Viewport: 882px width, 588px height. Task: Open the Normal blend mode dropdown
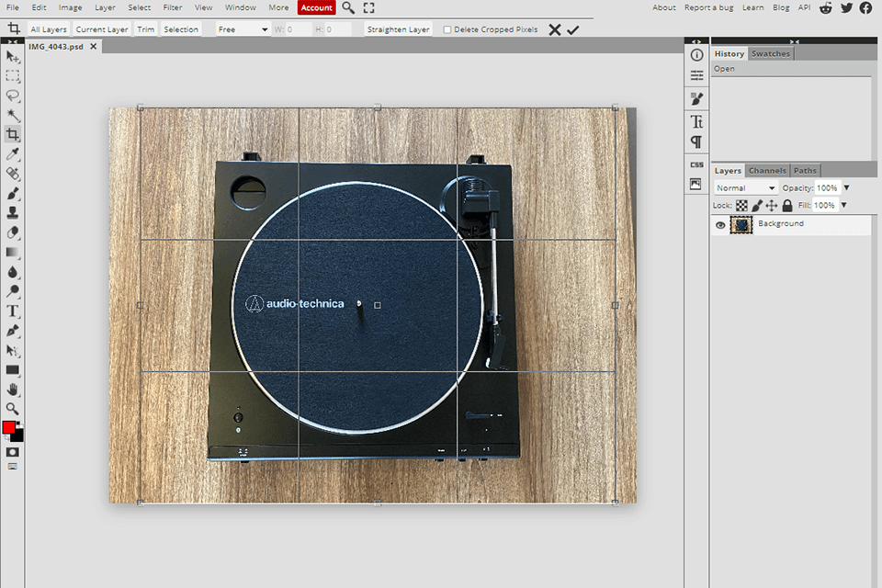745,188
